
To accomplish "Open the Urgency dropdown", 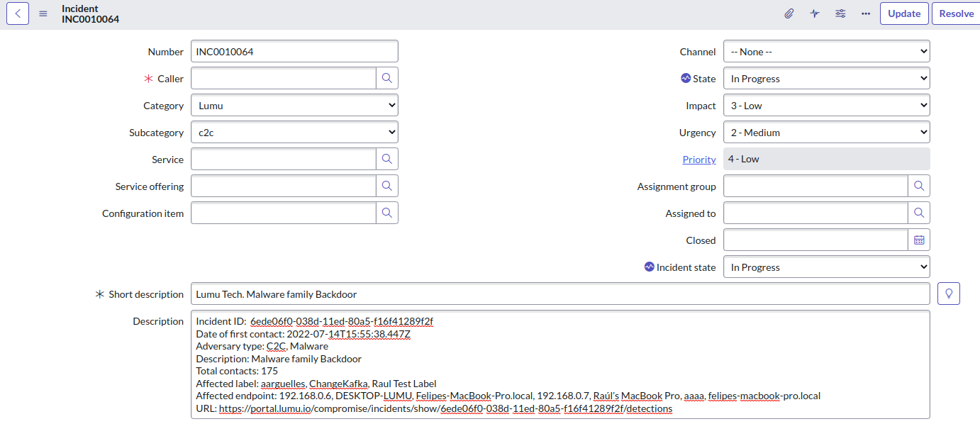I will 826,133.
